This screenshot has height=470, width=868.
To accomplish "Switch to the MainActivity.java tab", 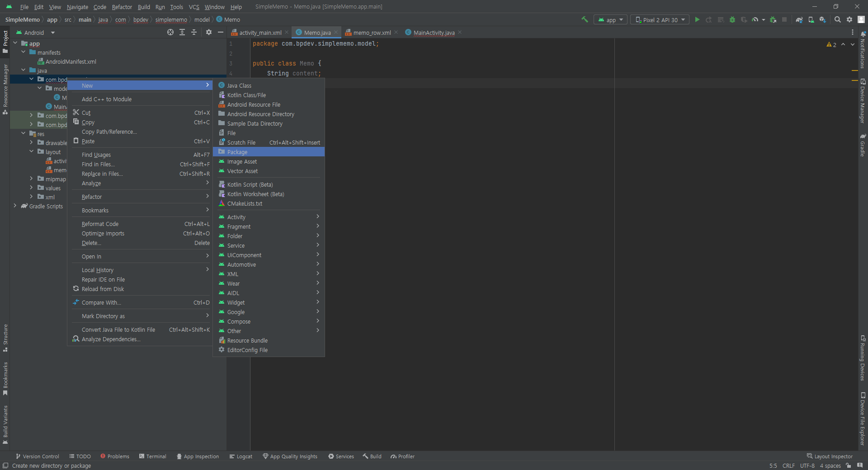I will point(434,33).
